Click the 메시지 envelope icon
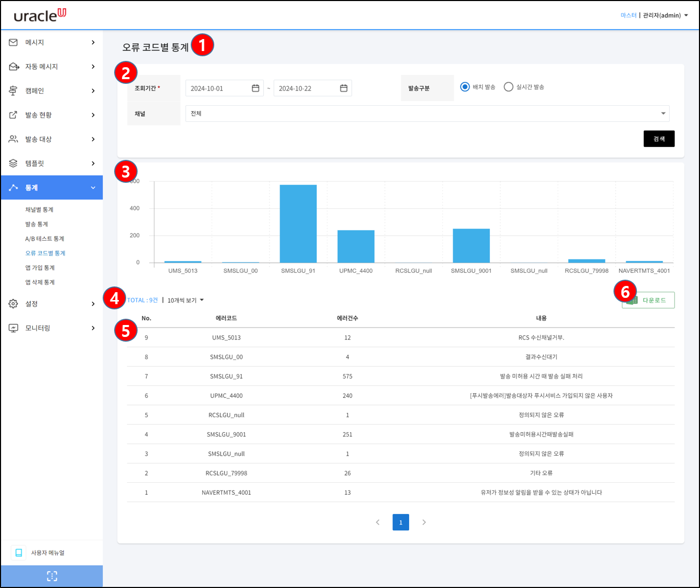Screen dimensions: 700x588 pyautogui.click(x=14, y=42)
